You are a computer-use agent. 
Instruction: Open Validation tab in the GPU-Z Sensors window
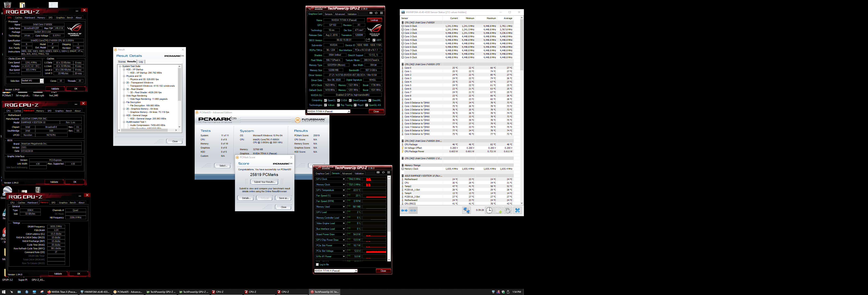tap(359, 173)
